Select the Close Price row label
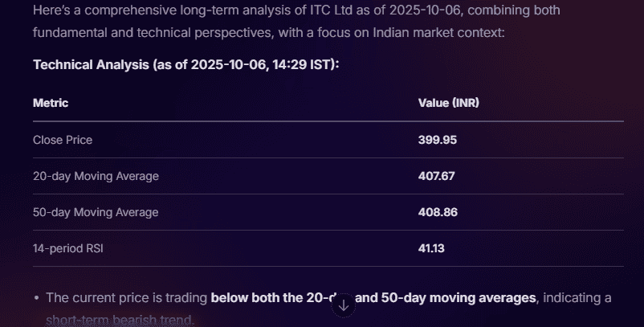The height and width of the screenshot is (327, 644). [63, 140]
